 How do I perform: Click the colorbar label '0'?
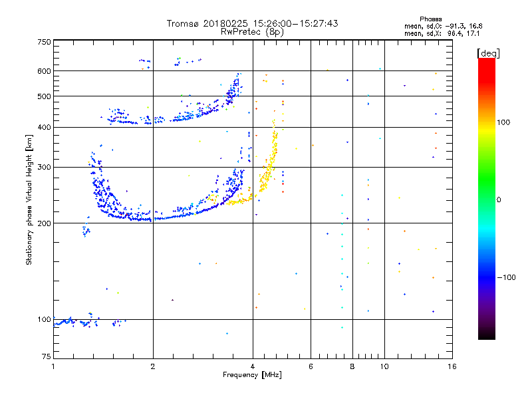click(498, 200)
